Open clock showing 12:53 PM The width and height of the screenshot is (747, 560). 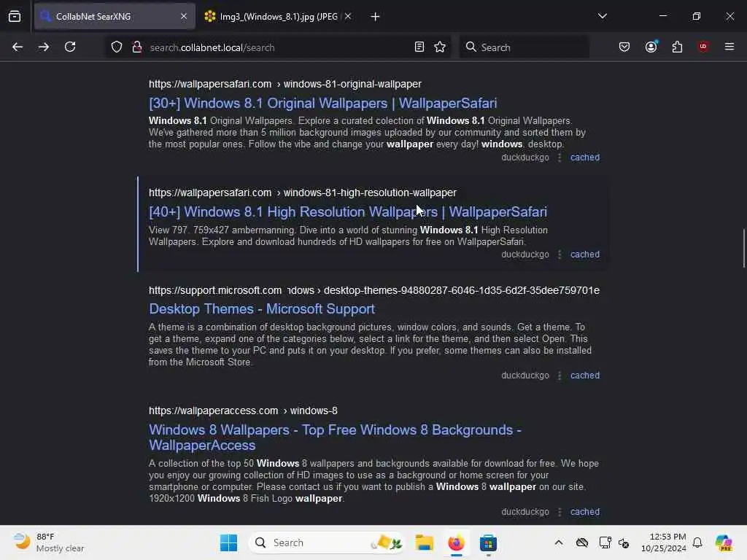(x=663, y=542)
